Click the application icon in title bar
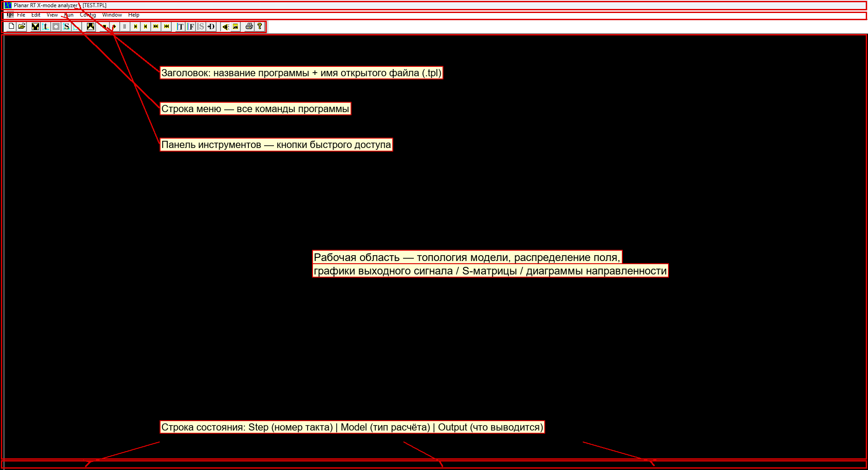The image size is (868, 470). [8, 5]
